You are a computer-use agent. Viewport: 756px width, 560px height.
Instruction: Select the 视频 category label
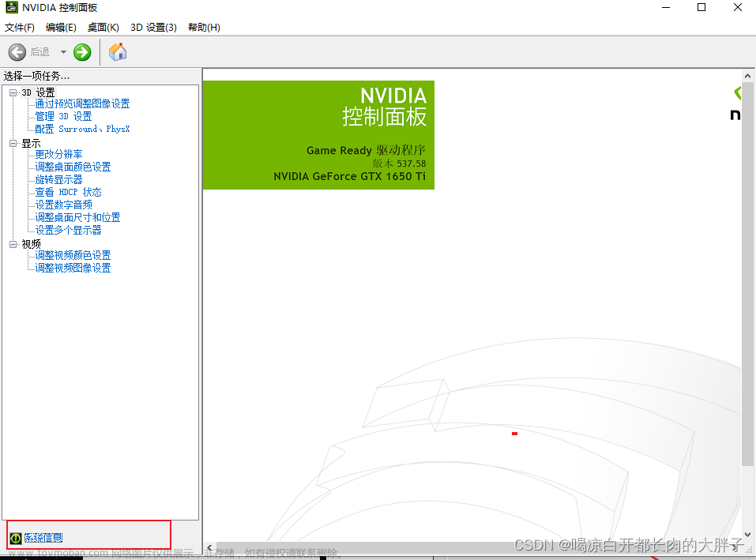pyautogui.click(x=32, y=244)
